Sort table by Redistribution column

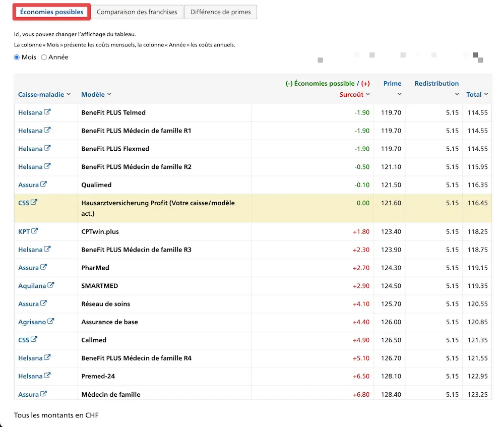437,88
